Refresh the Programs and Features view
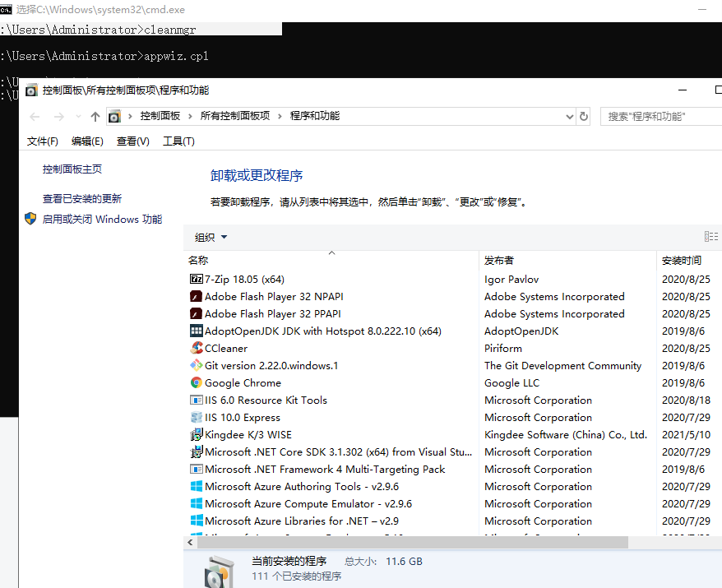The height and width of the screenshot is (588, 722). pos(584,117)
